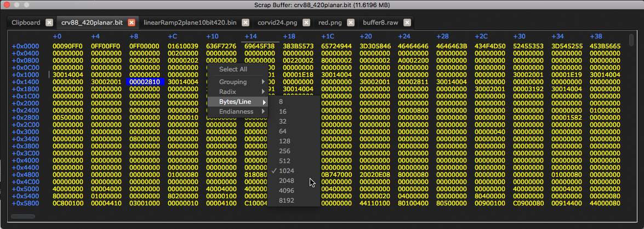The image size is (644, 229).
Task: Click the +0x5800 row offset label
Action: (x=25, y=203)
